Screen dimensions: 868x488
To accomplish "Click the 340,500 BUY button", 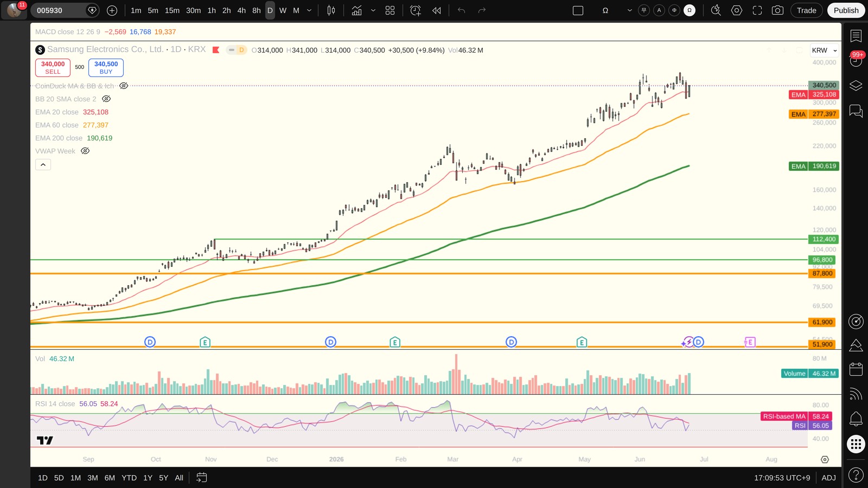I will 106,67.
